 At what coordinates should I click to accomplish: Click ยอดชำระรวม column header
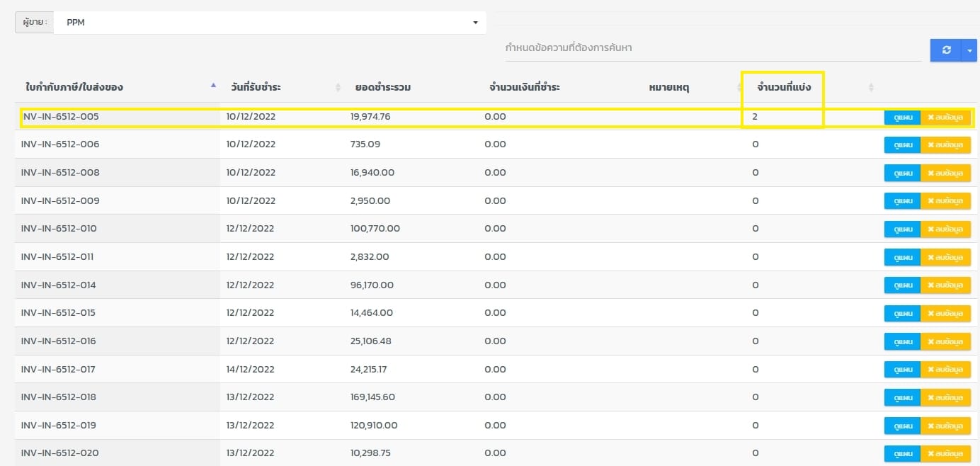point(383,87)
